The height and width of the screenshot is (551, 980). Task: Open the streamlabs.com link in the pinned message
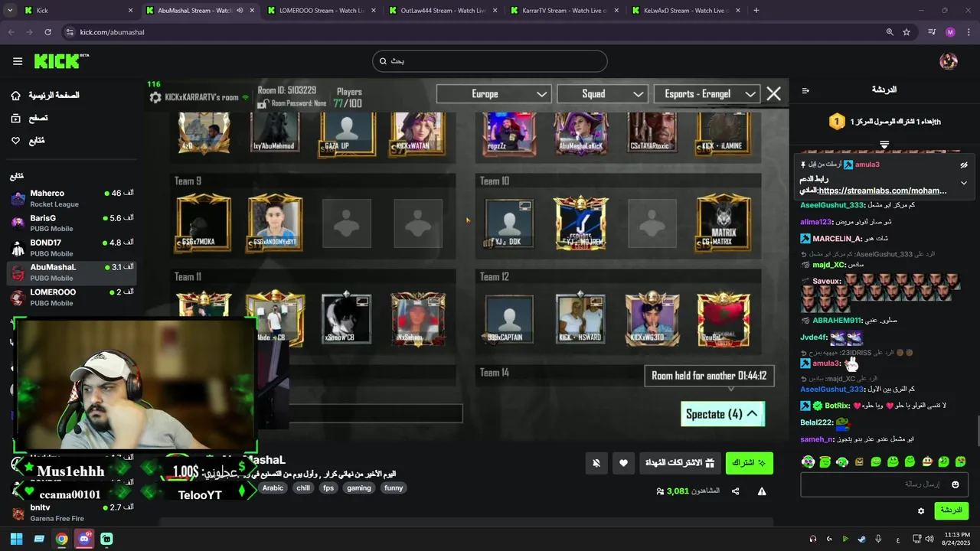(883, 191)
